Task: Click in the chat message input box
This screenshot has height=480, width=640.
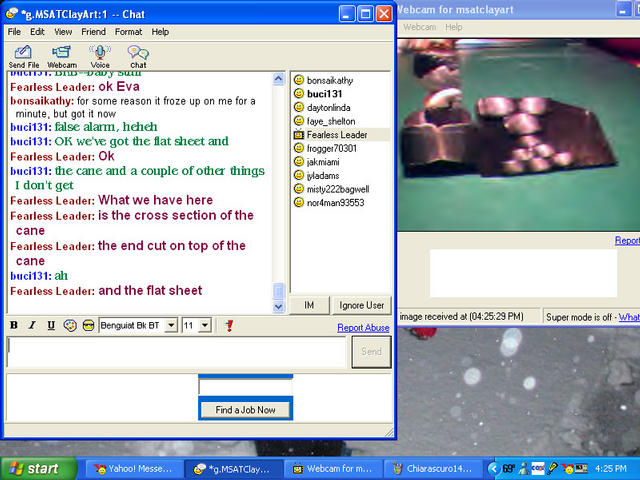Action: (x=176, y=352)
